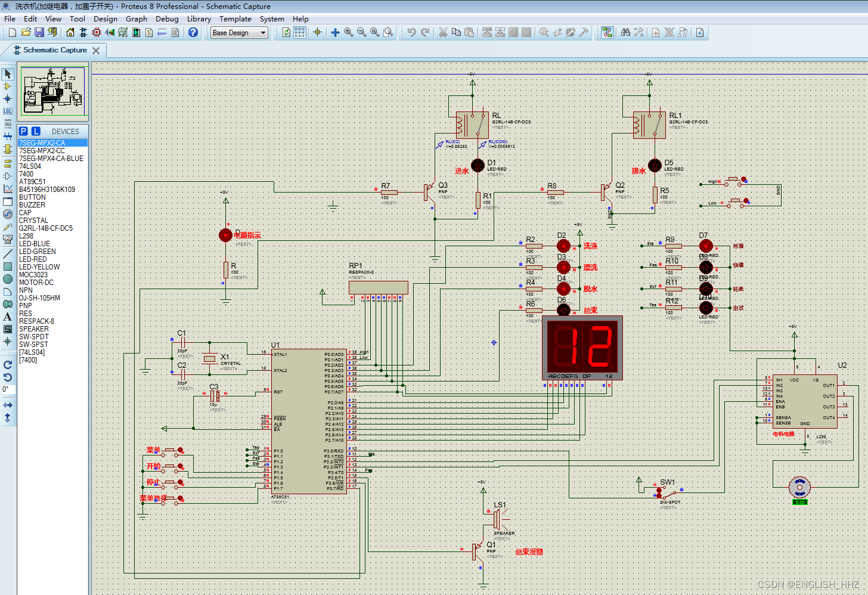
Task: Select the arrow Selection mode tool
Action: (8, 74)
